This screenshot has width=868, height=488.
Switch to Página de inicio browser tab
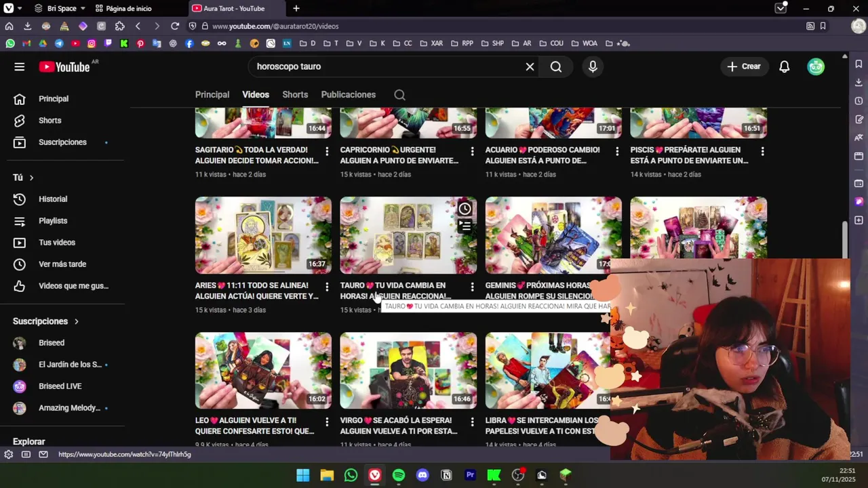tap(129, 8)
